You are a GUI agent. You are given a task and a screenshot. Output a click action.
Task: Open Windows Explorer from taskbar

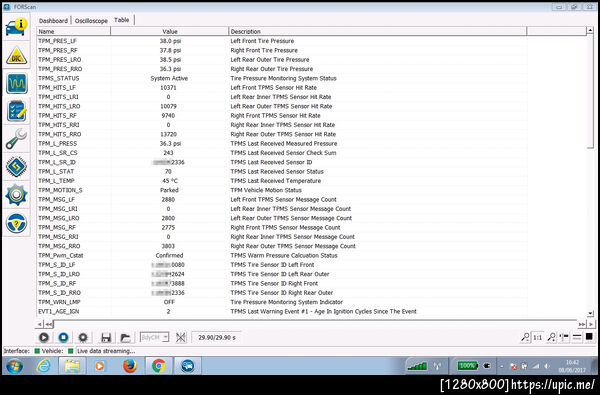[72, 366]
